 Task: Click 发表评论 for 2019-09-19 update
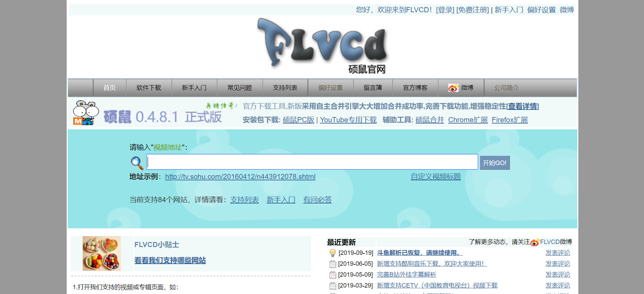point(558,253)
